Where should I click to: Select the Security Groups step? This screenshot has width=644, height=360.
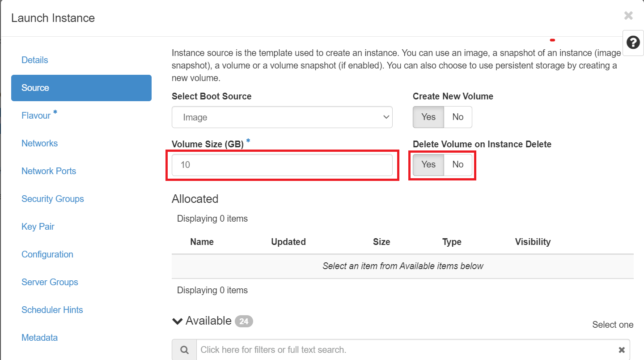[x=53, y=199]
